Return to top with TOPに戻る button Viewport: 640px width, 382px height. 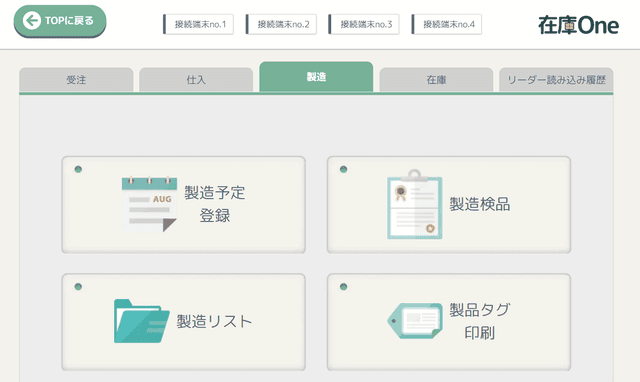pyautogui.click(x=60, y=21)
